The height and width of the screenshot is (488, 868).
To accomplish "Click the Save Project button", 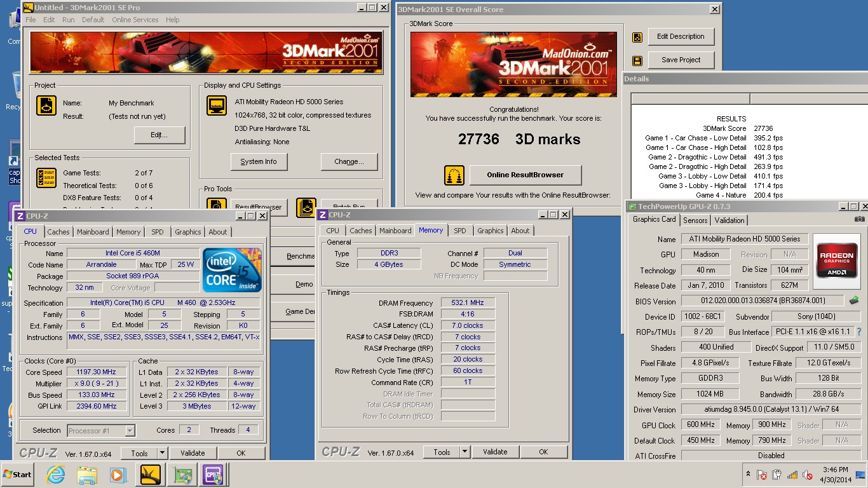I will pos(681,60).
